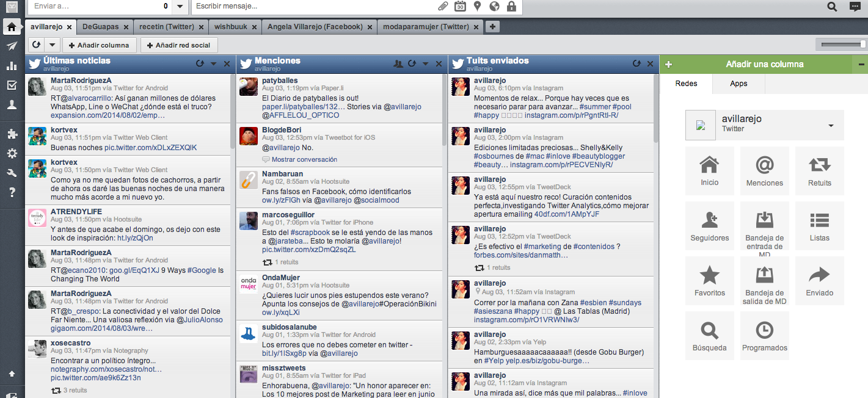This screenshot has height=398, width=868.
Task: Open Assignments checkmark icon in sidebar
Action: pyautogui.click(x=12, y=85)
